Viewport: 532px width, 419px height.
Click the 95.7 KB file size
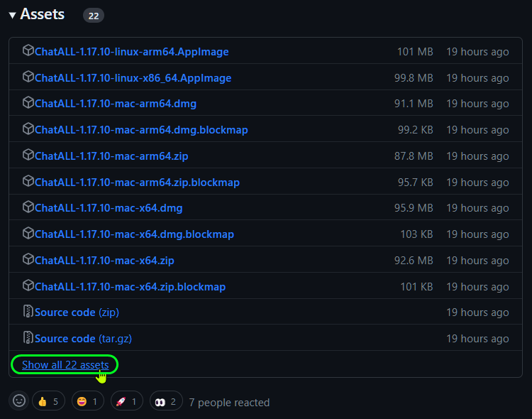click(x=415, y=182)
